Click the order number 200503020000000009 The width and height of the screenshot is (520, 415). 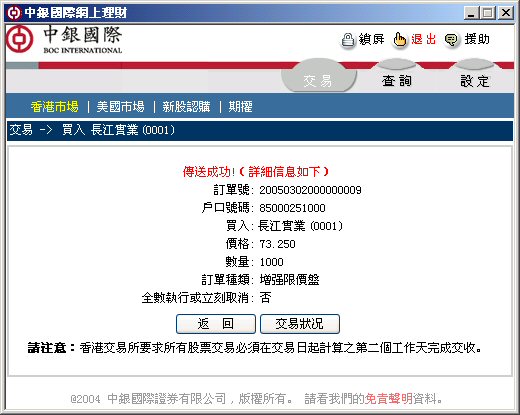coord(310,190)
